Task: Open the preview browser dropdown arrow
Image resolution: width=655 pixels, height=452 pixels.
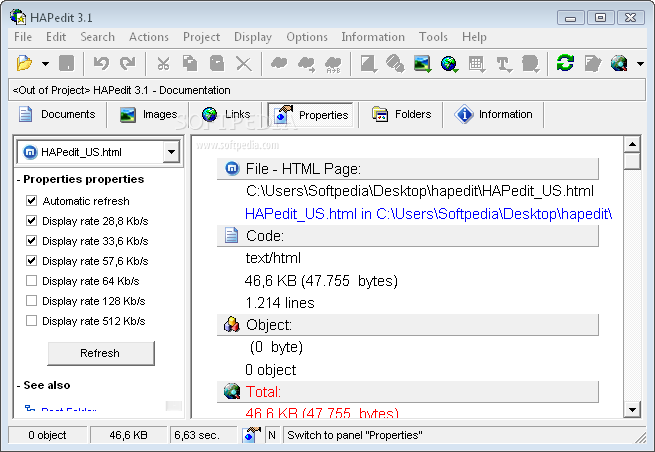Action: (640, 64)
